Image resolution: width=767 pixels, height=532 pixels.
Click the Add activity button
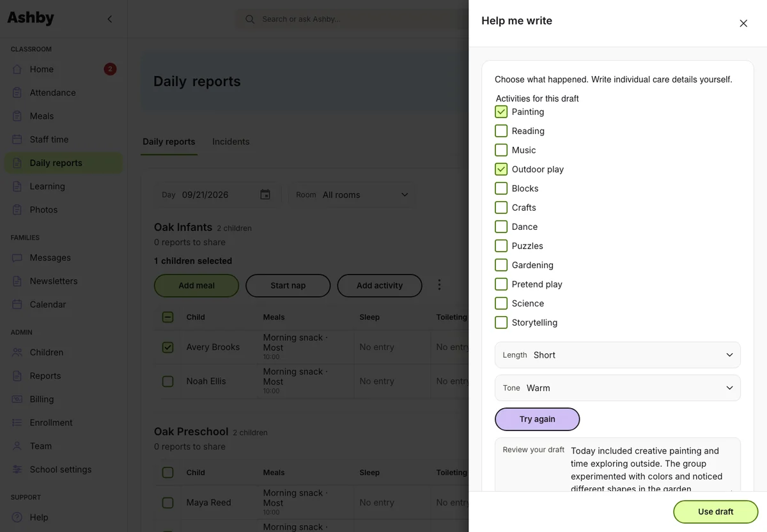(x=380, y=285)
